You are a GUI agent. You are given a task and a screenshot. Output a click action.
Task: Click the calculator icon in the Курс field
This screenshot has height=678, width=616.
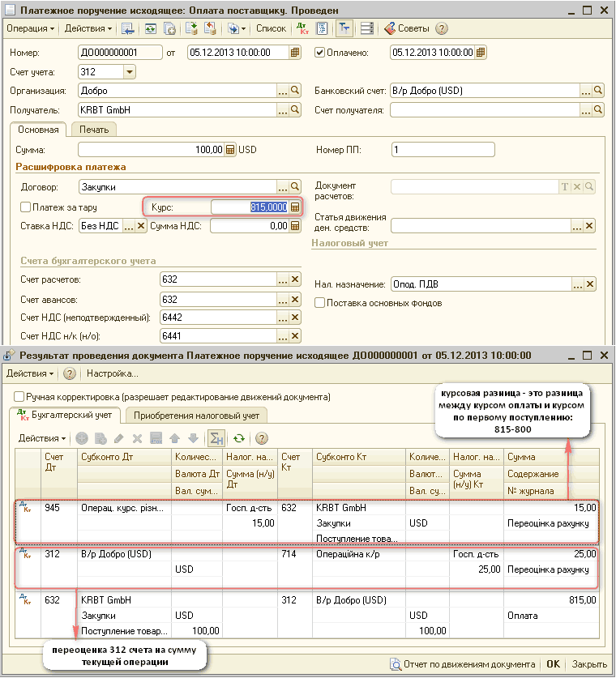point(295,207)
